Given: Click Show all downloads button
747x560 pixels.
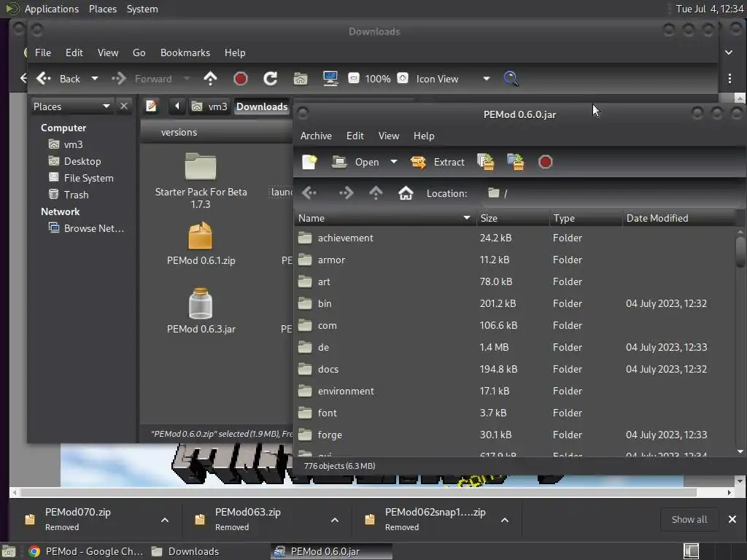Looking at the screenshot, I should [689, 519].
